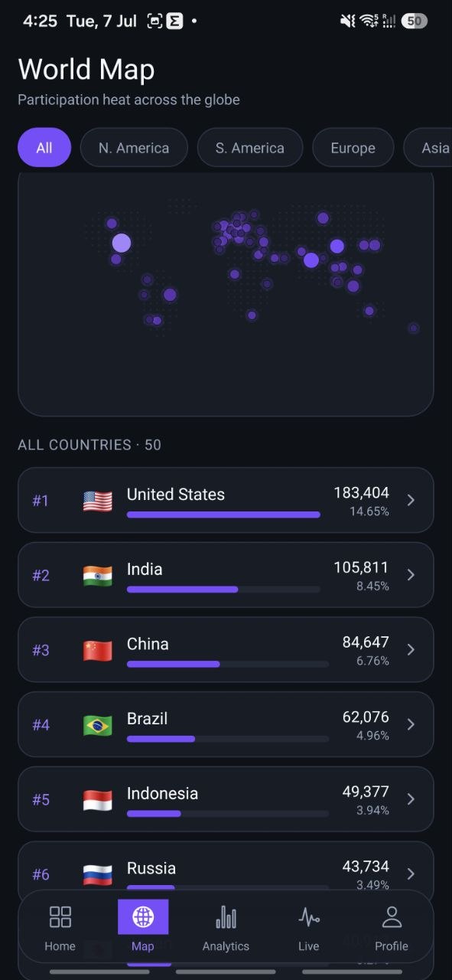Open the Profile person icon

pos(392,917)
